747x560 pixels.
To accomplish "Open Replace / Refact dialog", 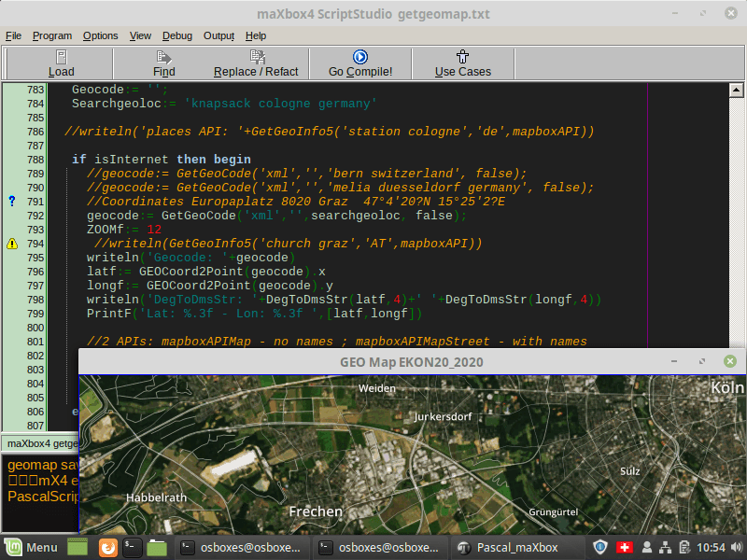I will [x=256, y=63].
